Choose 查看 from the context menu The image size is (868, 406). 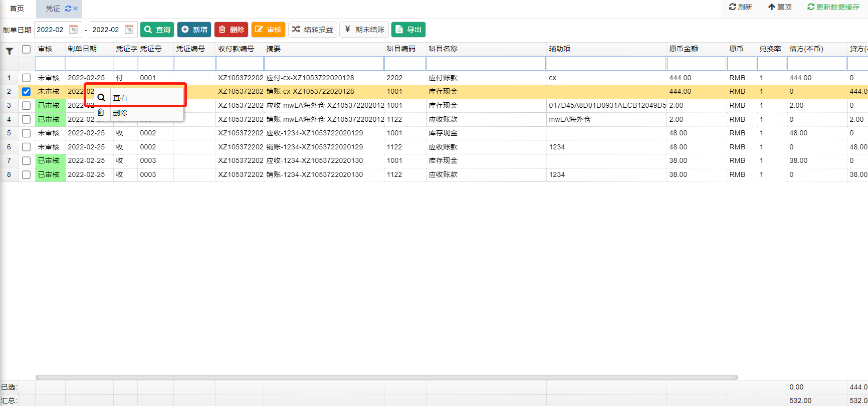[x=120, y=98]
